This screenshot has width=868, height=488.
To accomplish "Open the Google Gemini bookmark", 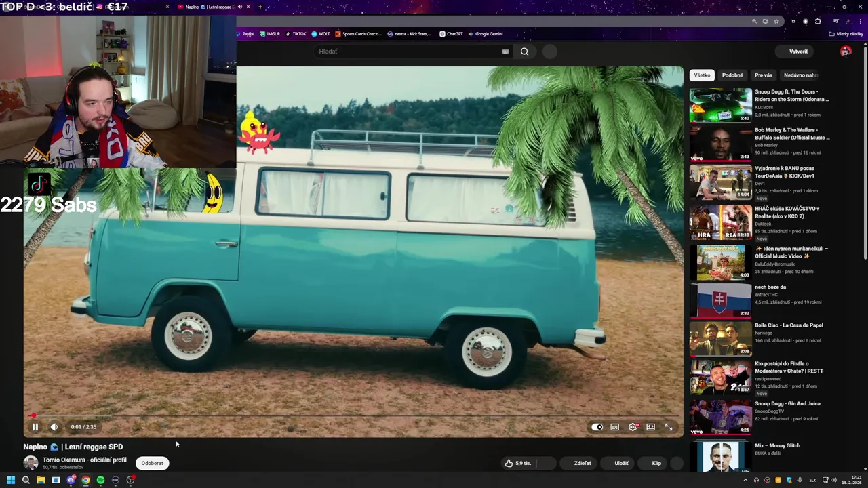I will [x=486, y=34].
